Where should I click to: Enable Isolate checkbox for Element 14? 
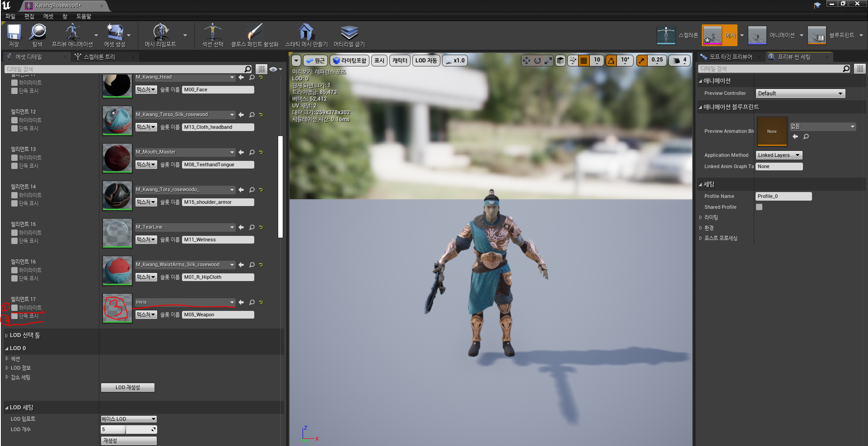pyautogui.click(x=14, y=203)
